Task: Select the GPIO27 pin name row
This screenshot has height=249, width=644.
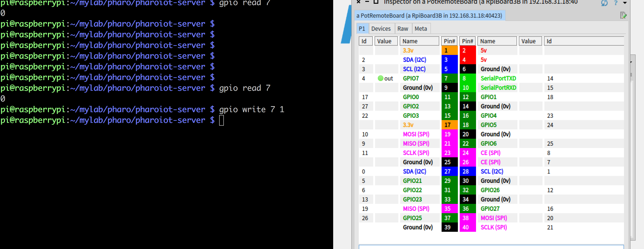Action: click(490, 209)
